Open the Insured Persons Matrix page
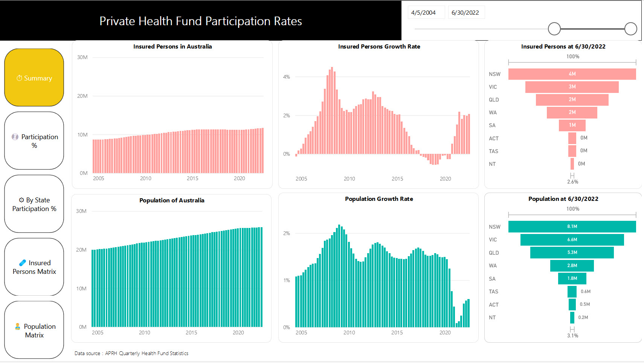This screenshot has height=363, width=644. (x=34, y=267)
